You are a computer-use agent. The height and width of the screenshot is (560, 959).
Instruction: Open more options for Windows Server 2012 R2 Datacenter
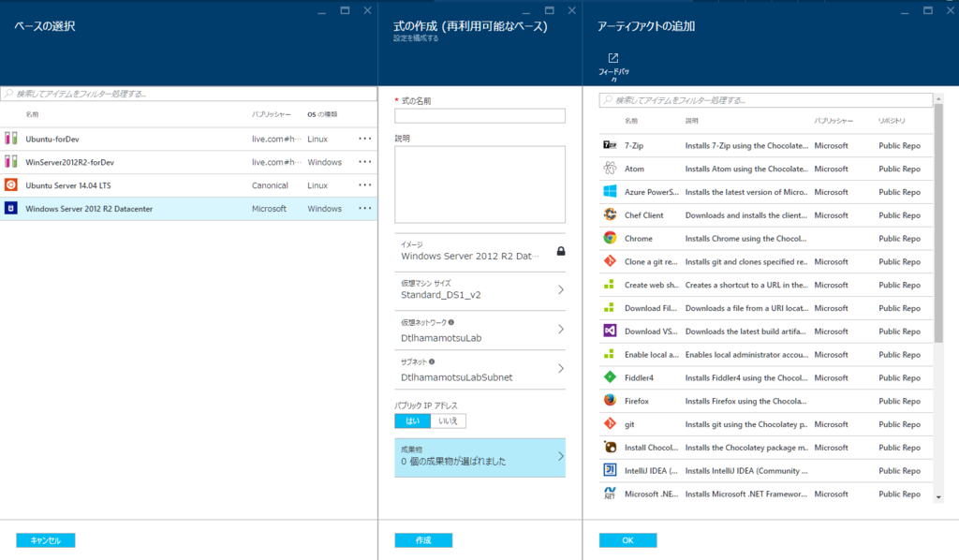(x=364, y=209)
